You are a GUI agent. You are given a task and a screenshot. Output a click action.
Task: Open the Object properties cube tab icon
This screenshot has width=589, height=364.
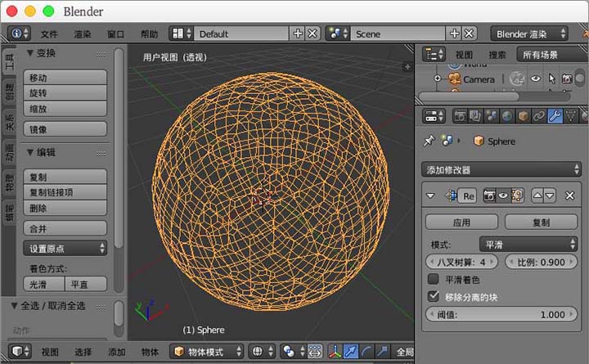point(523,116)
